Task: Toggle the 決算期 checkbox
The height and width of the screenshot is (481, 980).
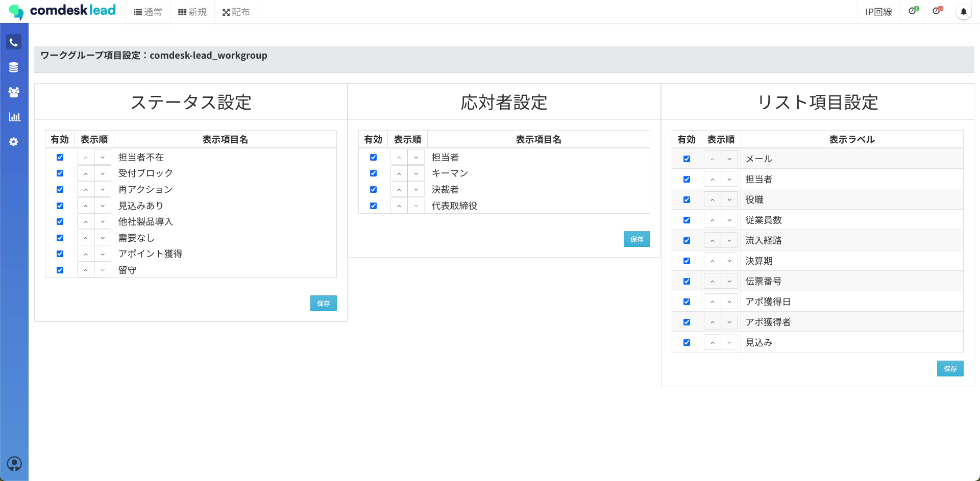Action: pos(687,261)
